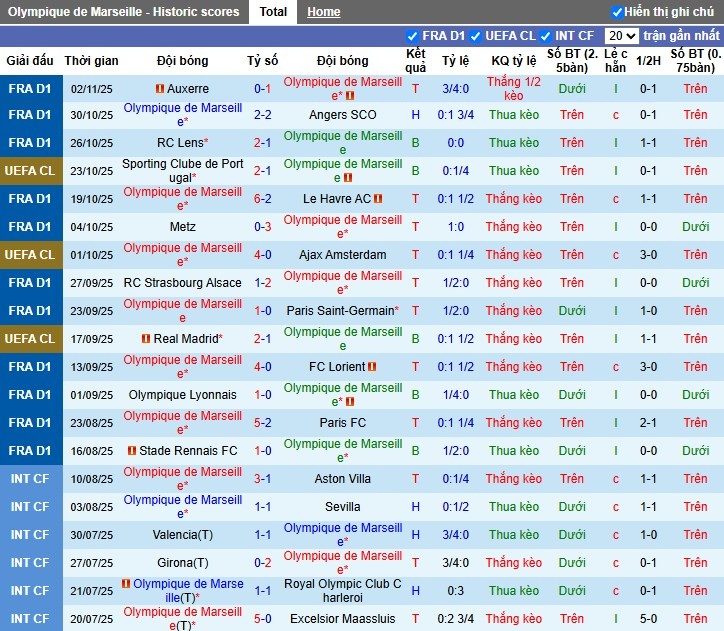
Task: Switch to the Home tab
Action: (x=323, y=12)
